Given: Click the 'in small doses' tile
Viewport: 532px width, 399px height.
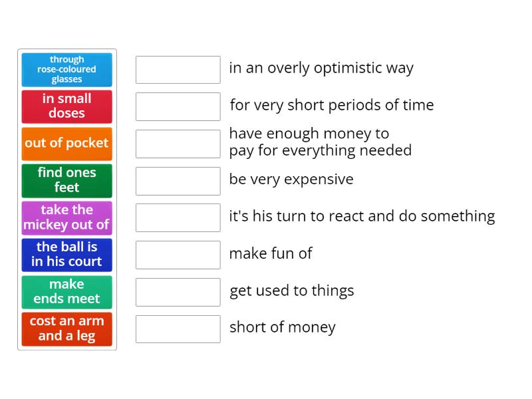Looking at the screenshot, I should [x=66, y=106].
